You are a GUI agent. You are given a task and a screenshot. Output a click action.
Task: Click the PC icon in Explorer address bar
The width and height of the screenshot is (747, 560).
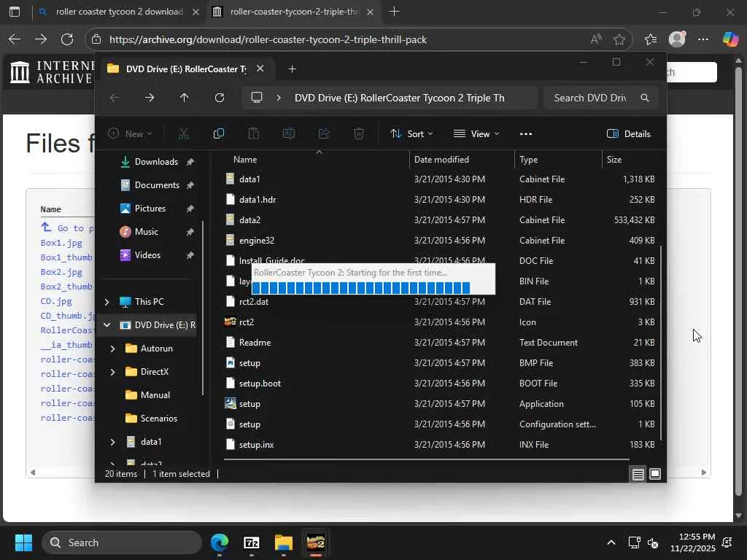(257, 98)
